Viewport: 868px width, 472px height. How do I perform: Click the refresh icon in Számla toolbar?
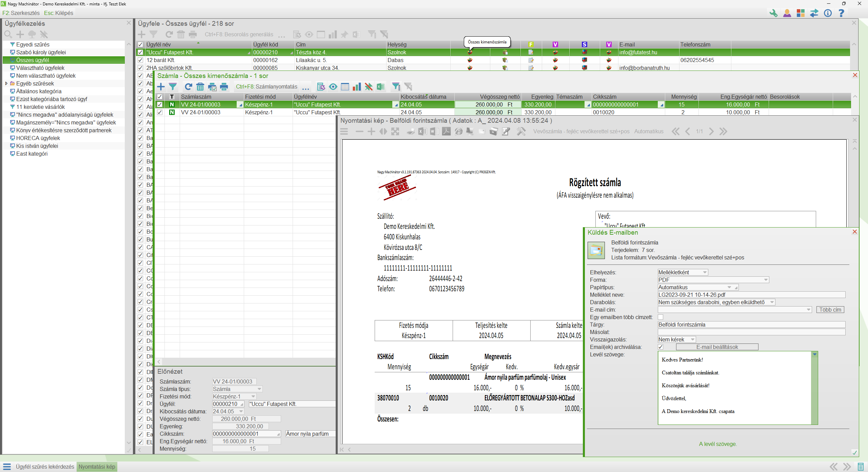click(189, 87)
